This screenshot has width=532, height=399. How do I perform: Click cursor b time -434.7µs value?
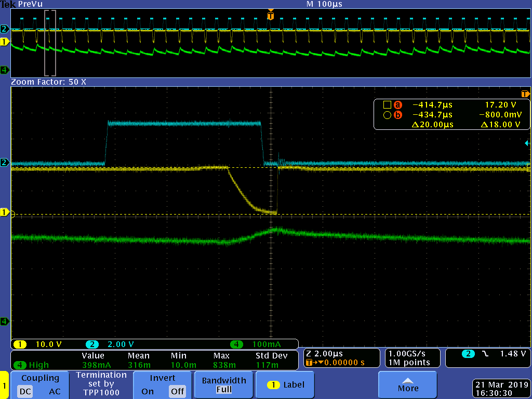(x=432, y=115)
